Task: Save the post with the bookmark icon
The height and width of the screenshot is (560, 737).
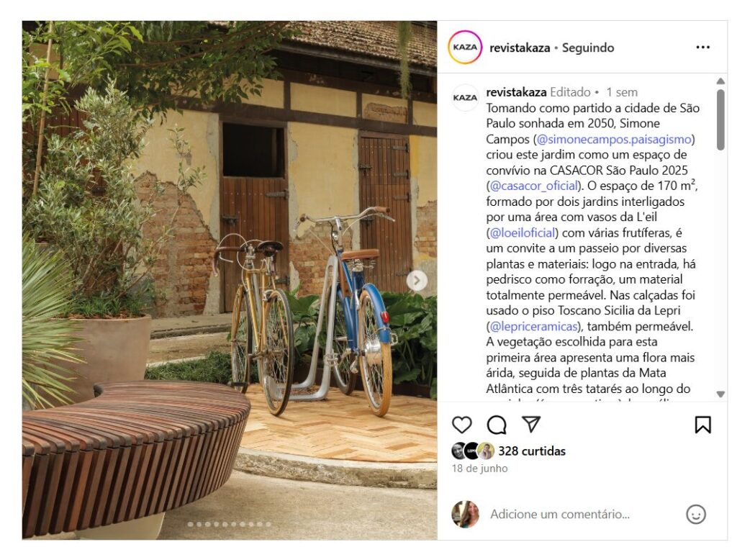Action: coord(702,425)
